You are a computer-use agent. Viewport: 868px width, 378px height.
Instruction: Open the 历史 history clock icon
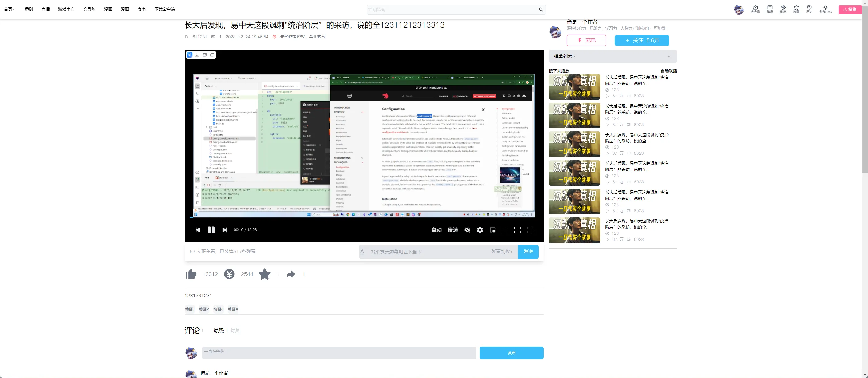[809, 7]
